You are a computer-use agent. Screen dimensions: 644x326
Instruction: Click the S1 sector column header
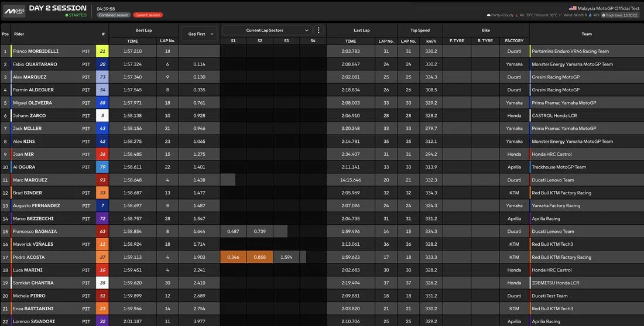(233, 41)
